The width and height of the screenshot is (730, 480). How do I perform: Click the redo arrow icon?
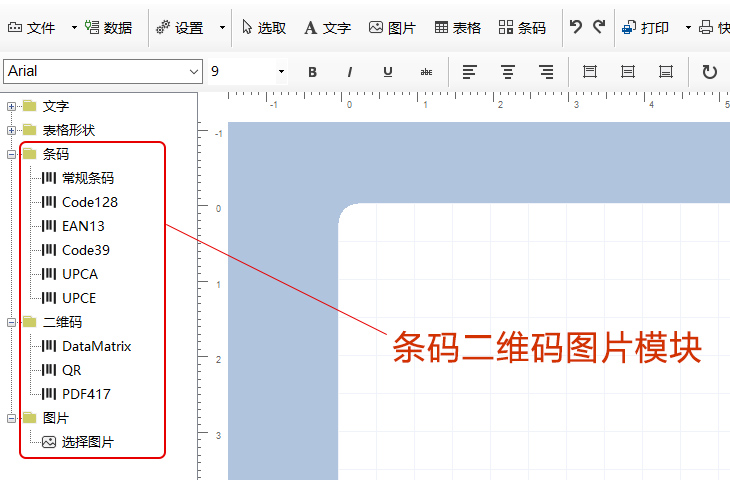[x=598, y=27]
